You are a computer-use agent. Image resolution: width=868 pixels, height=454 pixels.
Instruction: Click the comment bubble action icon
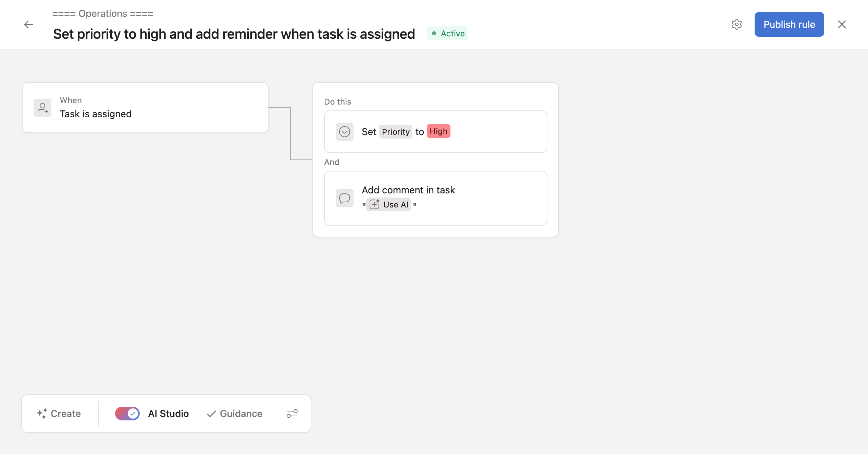344,198
